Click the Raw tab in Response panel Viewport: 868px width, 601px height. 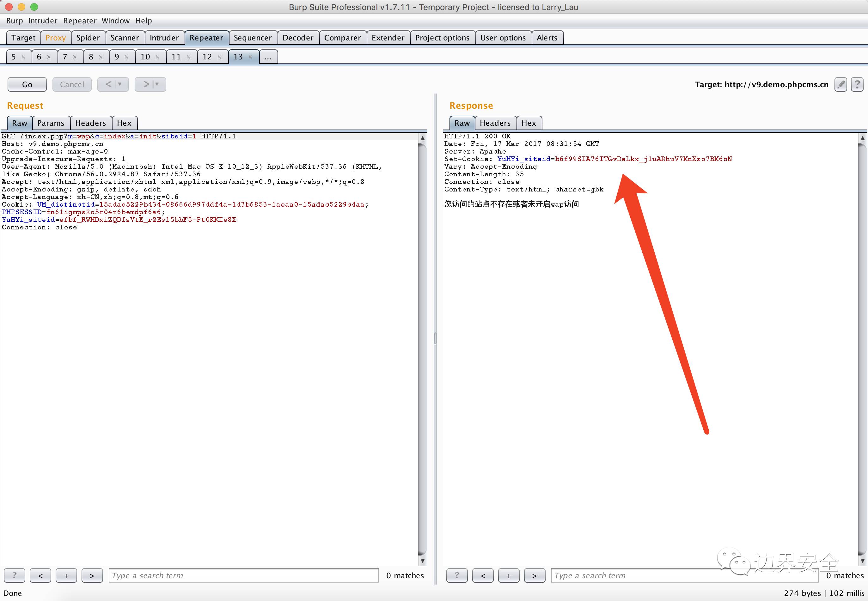[x=461, y=123]
